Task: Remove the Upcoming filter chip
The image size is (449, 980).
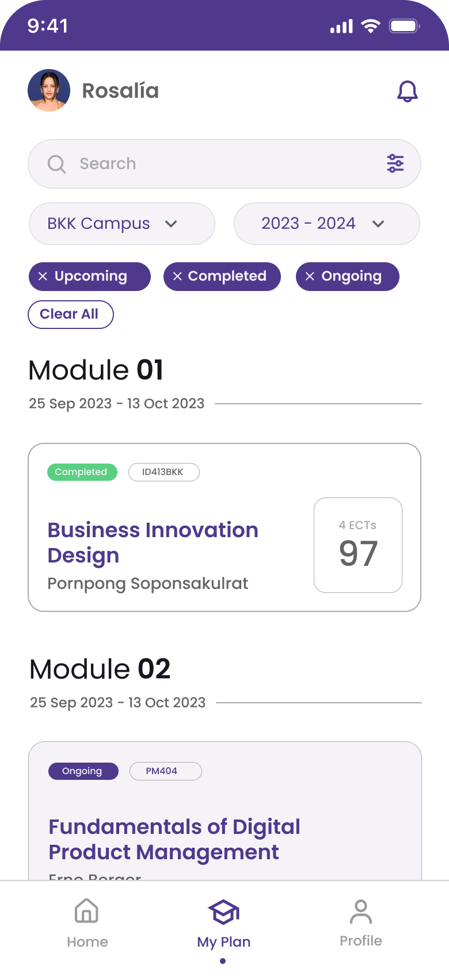Action: [x=43, y=276]
